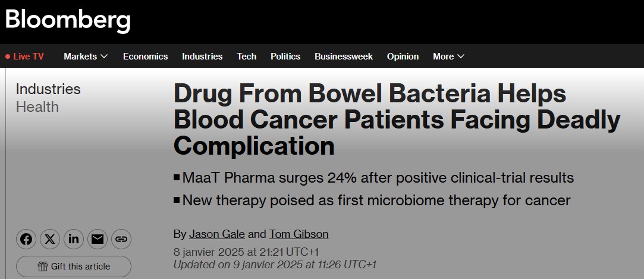Share article on LinkedIn
644x279 pixels.
[x=74, y=239]
